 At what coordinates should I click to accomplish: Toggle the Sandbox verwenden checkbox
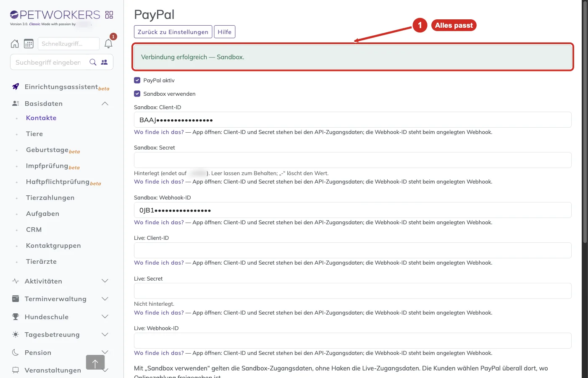(x=137, y=94)
